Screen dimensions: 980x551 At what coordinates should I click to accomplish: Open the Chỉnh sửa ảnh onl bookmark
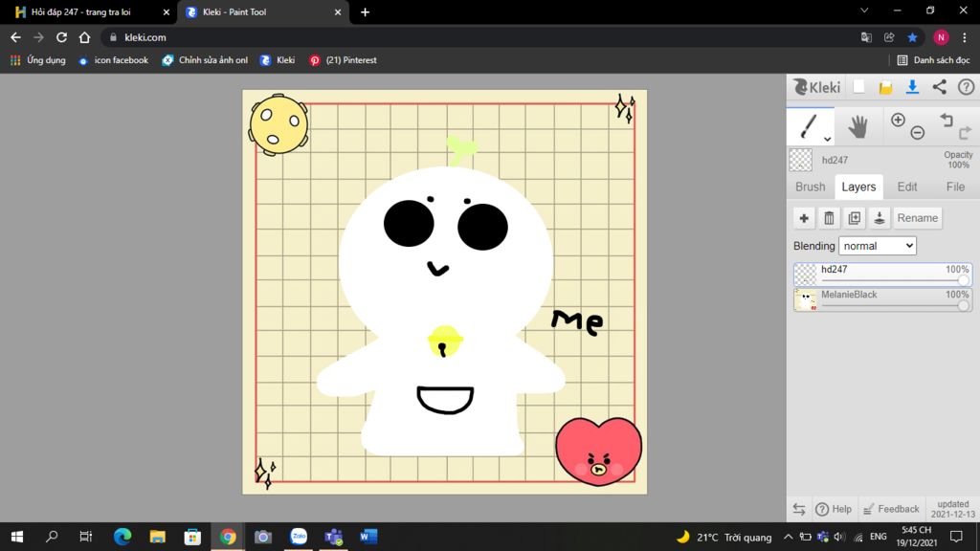pyautogui.click(x=205, y=60)
